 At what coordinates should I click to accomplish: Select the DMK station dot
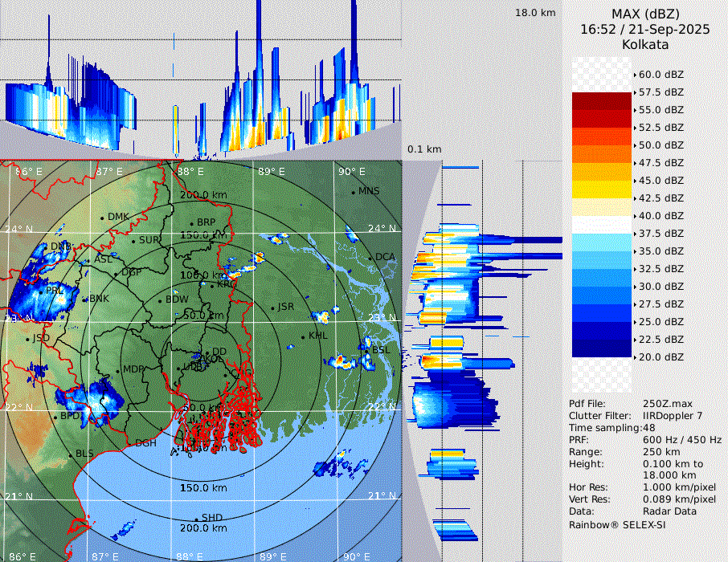click(x=103, y=218)
